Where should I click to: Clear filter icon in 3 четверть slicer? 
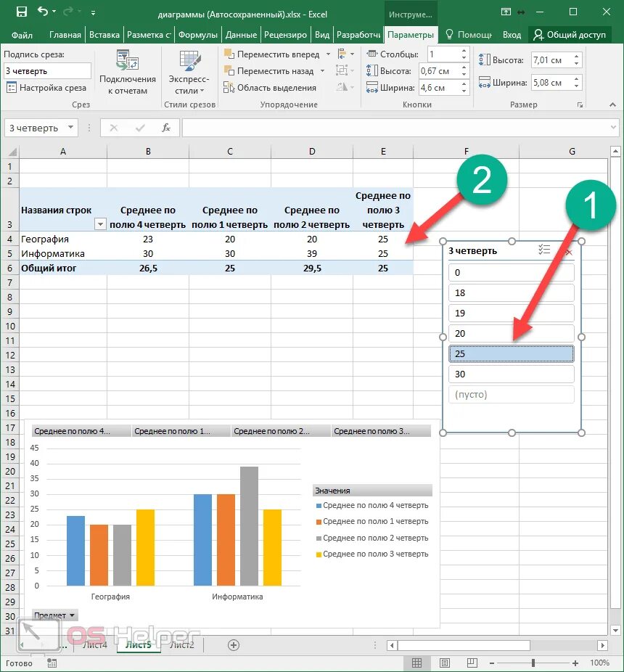569,252
